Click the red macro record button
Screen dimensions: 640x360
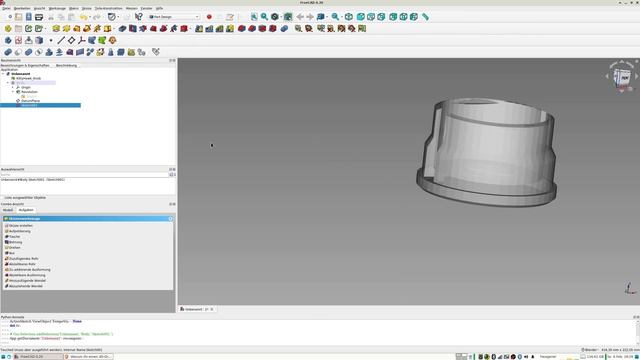click(209, 17)
